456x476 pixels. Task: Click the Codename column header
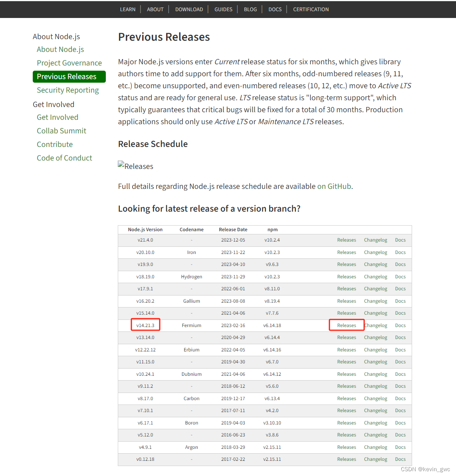click(191, 230)
